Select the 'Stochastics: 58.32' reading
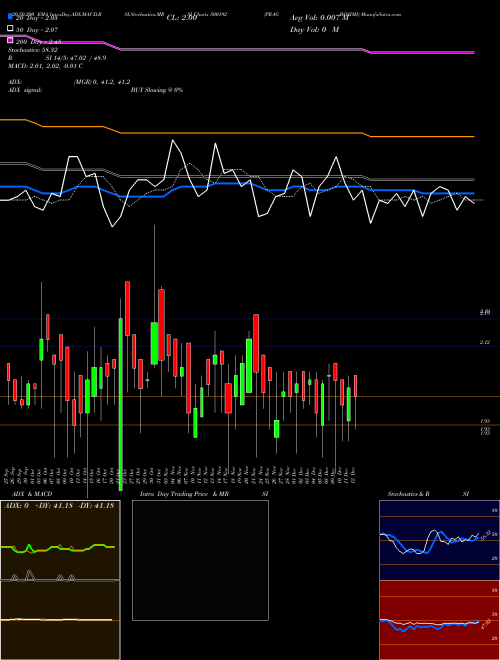500x660 pixels. [33, 50]
